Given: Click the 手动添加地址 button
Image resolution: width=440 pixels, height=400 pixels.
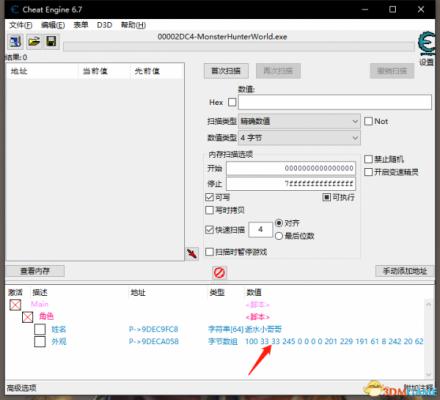Looking at the screenshot, I should [405, 271].
